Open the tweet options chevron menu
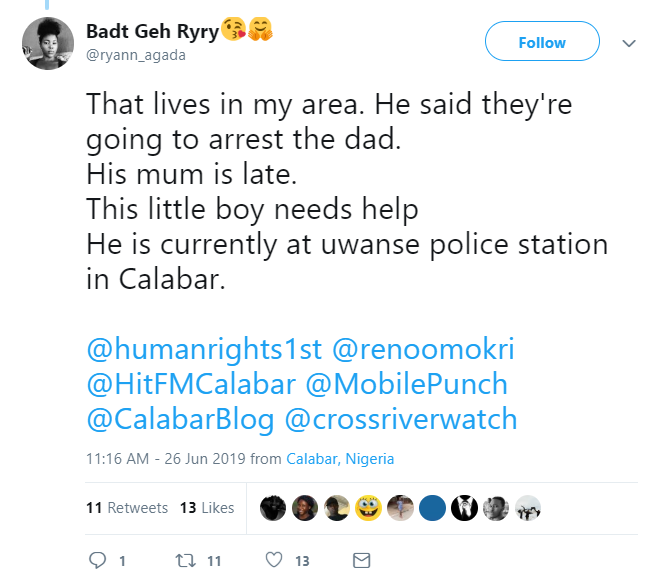Image resolution: width=671 pixels, height=582 pixels. click(630, 44)
